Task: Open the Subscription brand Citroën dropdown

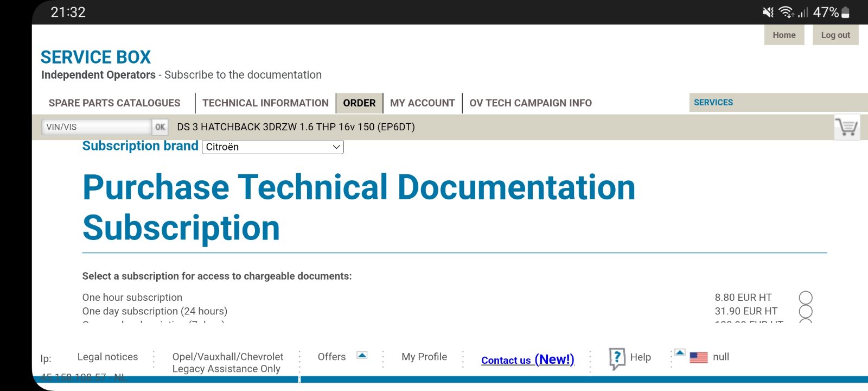Action: pyautogui.click(x=272, y=147)
